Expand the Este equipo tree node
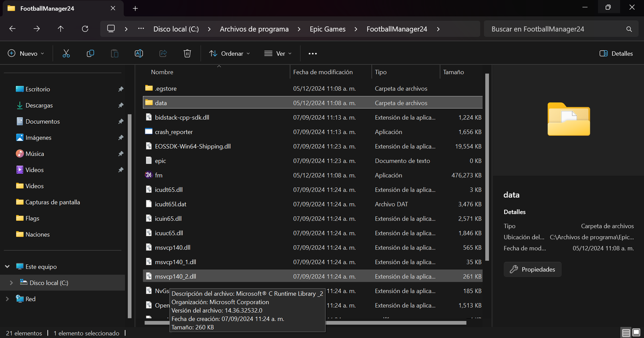This screenshot has width=644, height=338. [7, 267]
